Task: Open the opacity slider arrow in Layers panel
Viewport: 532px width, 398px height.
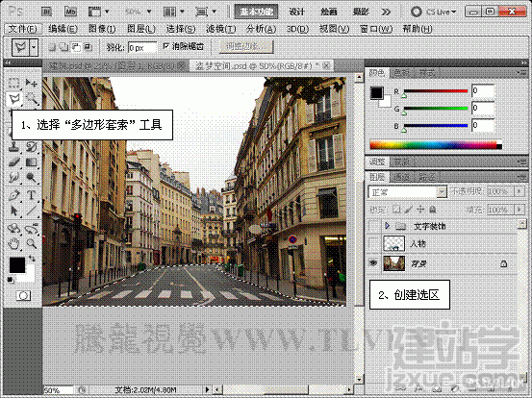Action: [519, 191]
